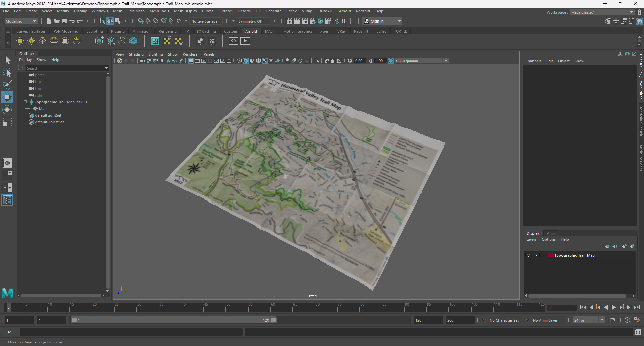Toggle viewport film gate display
The image size is (644, 346).
pos(197,61)
